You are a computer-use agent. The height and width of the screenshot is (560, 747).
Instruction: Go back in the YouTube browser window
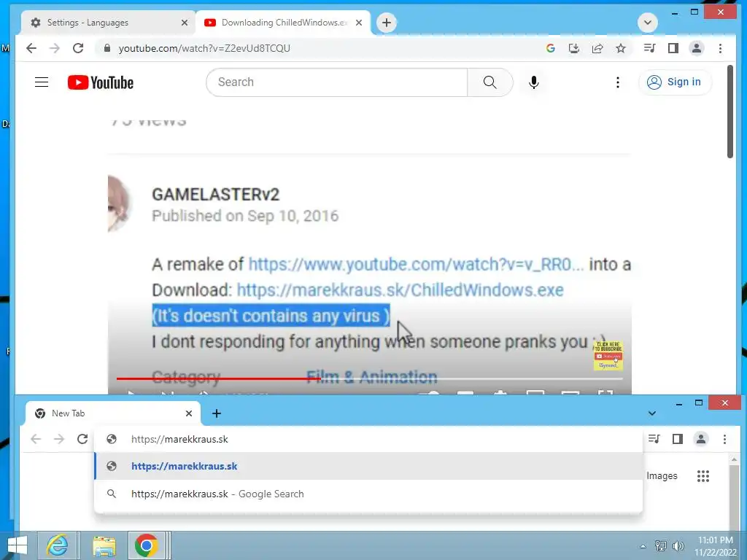coord(31,48)
